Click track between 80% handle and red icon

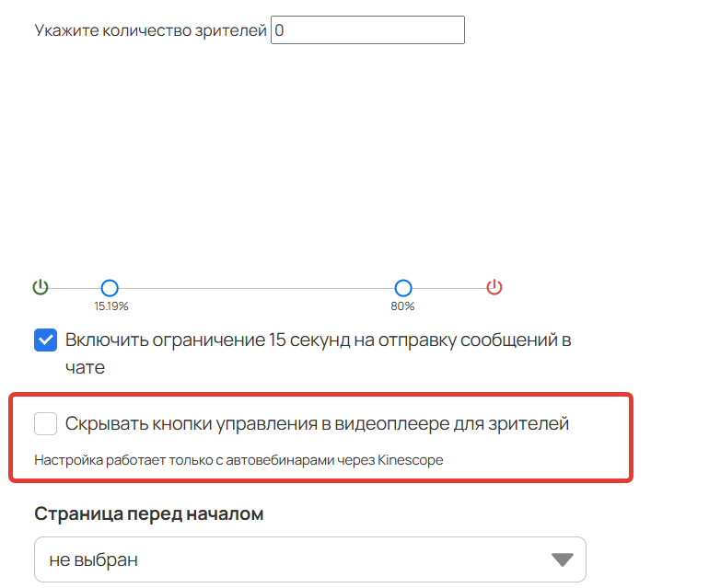coord(449,288)
